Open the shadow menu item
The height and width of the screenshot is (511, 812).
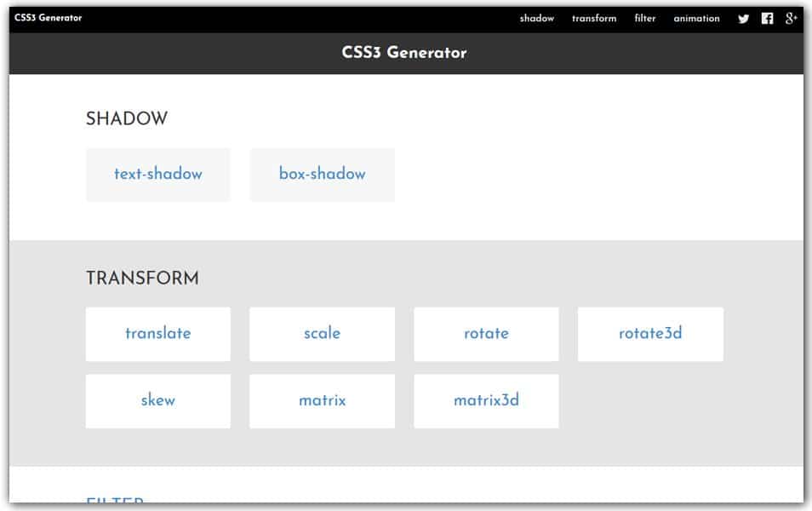pyautogui.click(x=536, y=18)
